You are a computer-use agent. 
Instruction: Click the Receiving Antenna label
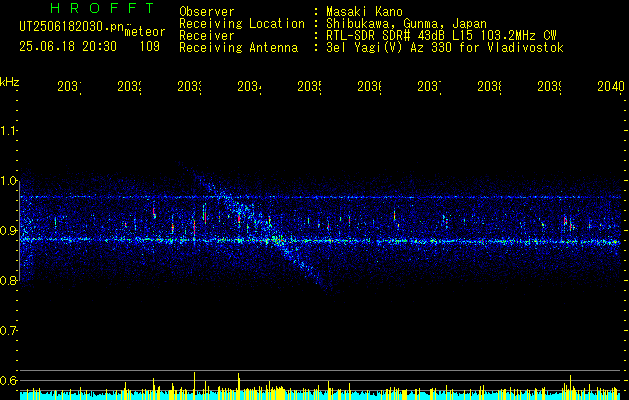239,48
